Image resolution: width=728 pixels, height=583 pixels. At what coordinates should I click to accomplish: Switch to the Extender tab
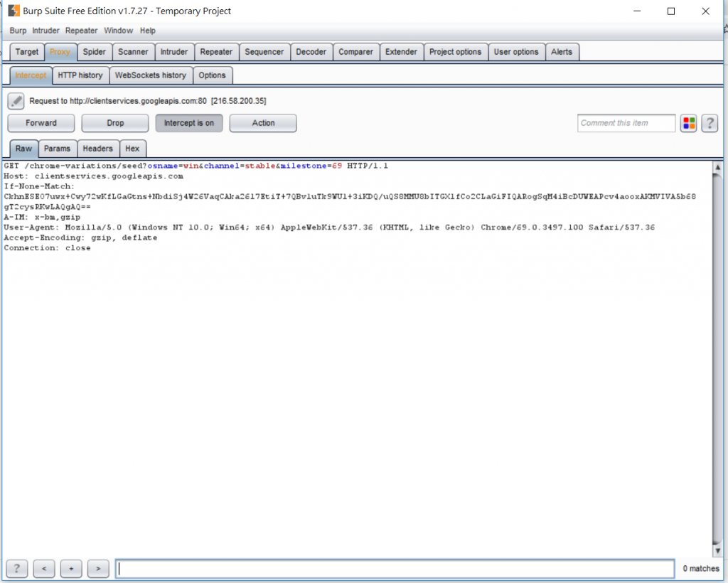click(401, 52)
